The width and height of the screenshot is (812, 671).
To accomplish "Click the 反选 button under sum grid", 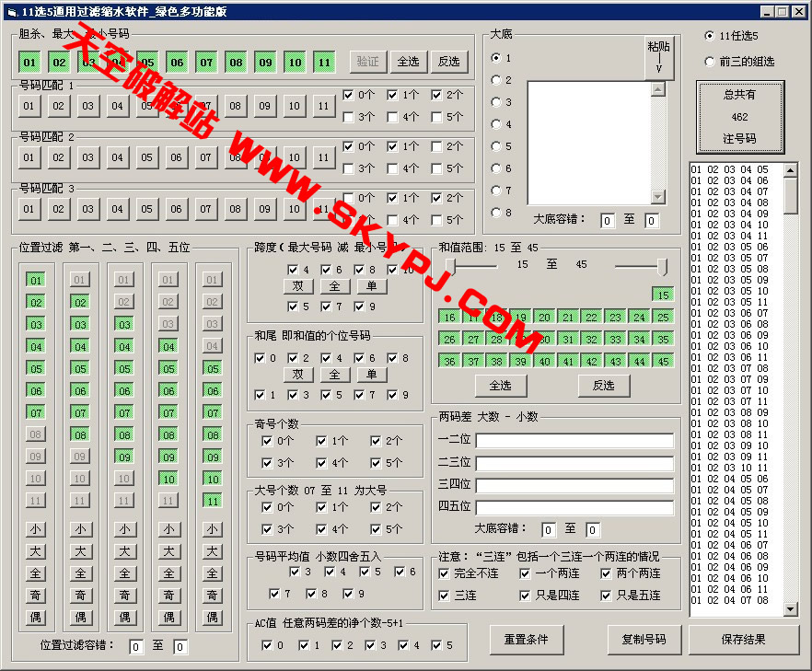I will (x=605, y=385).
